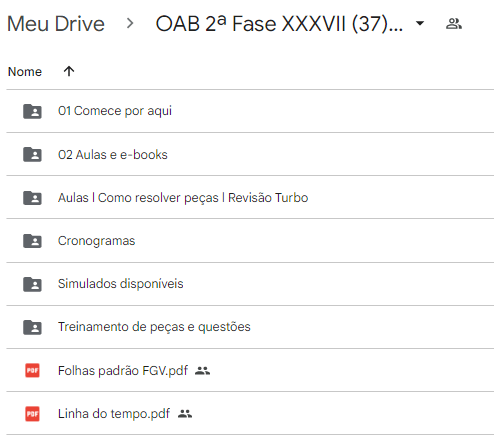Image resolution: width=494 pixels, height=448 pixels.
Task: Open the OAB 2ª Fase folder dropdown arrow
Action: pos(420,23)
